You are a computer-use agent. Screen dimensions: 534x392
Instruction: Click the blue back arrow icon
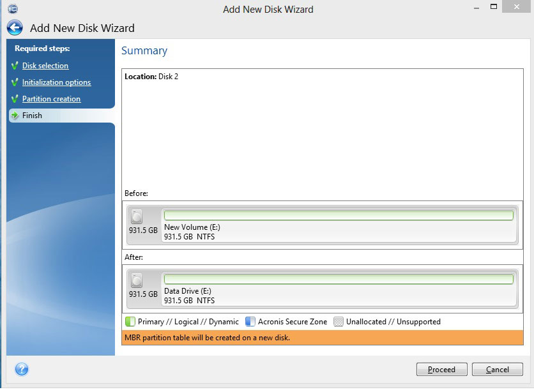coord(15,28)
